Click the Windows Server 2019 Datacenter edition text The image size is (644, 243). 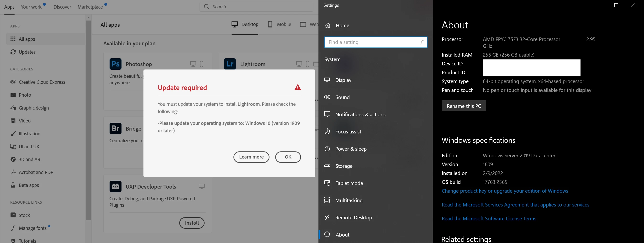tap(519, 155)
